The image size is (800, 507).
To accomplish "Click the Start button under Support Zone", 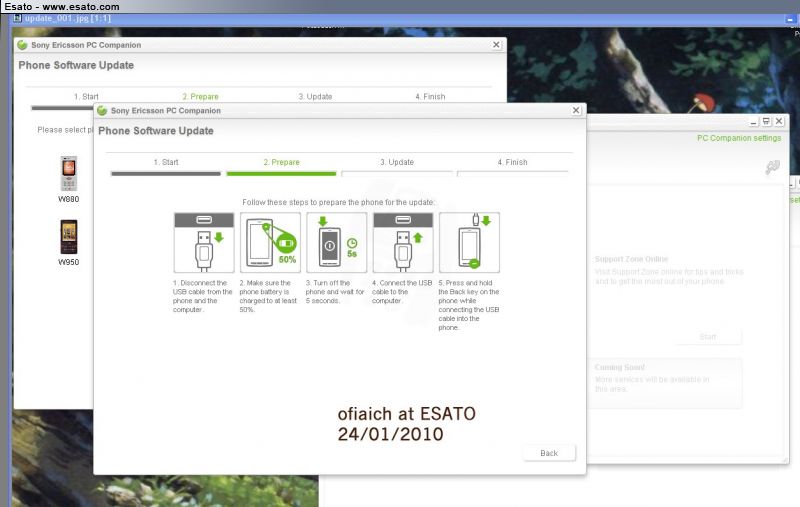I will point(708,337).
